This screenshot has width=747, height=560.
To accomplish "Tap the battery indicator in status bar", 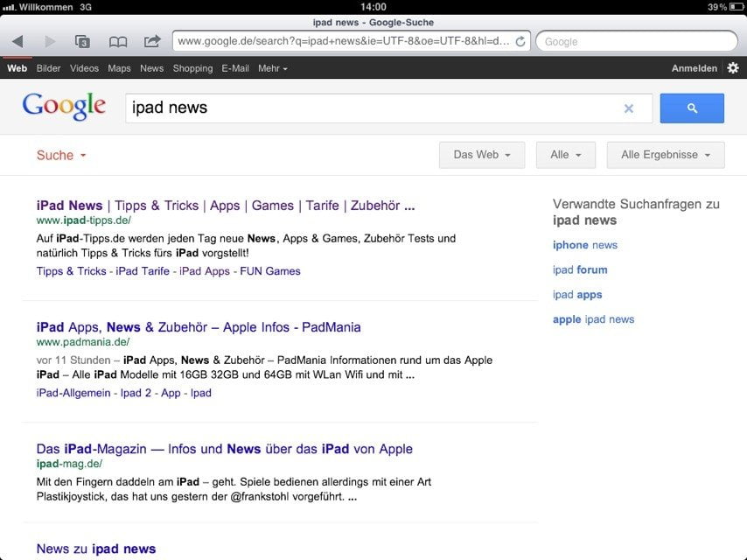I will point(736,7).
